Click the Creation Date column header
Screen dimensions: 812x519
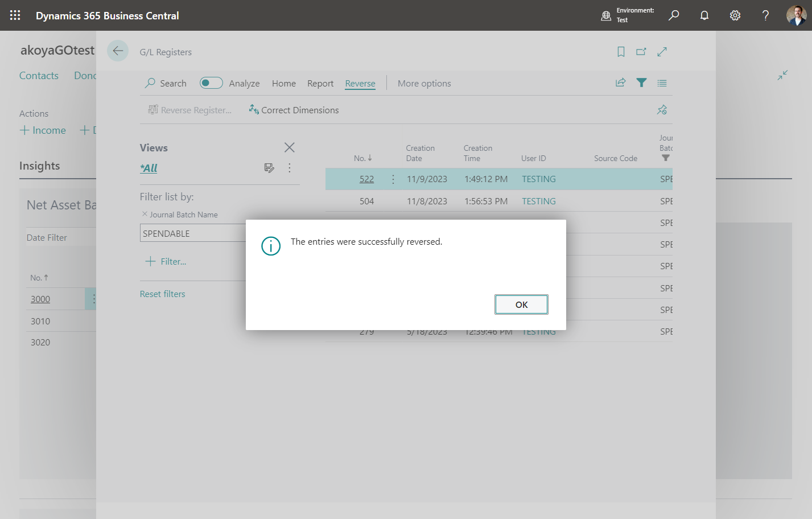tap(421, 153)
